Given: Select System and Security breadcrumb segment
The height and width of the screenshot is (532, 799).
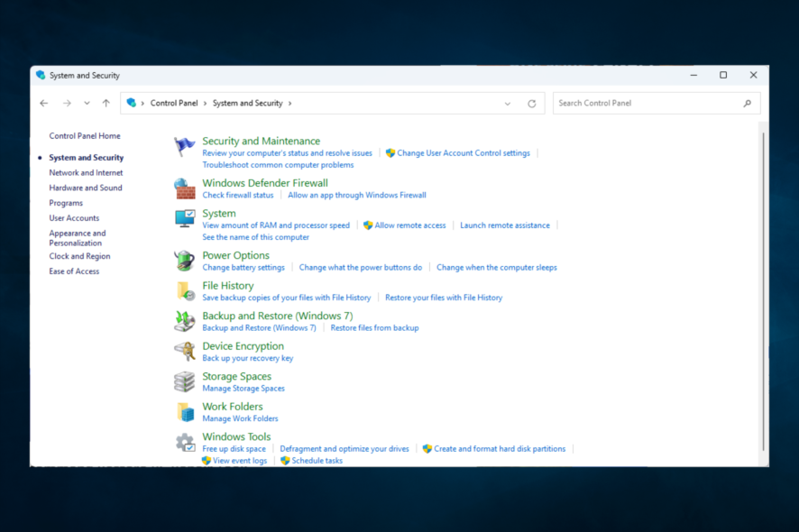Looking at the screenshot, I should click(248, 103).
